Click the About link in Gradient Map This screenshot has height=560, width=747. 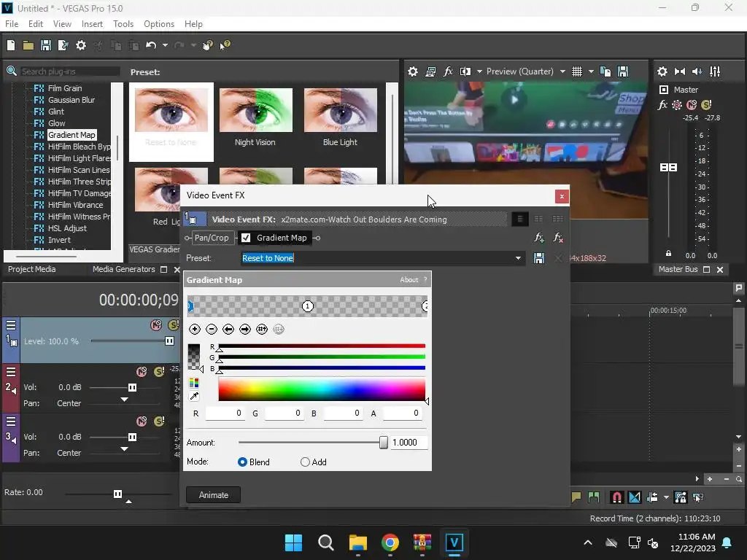click(x=409, y=280)
